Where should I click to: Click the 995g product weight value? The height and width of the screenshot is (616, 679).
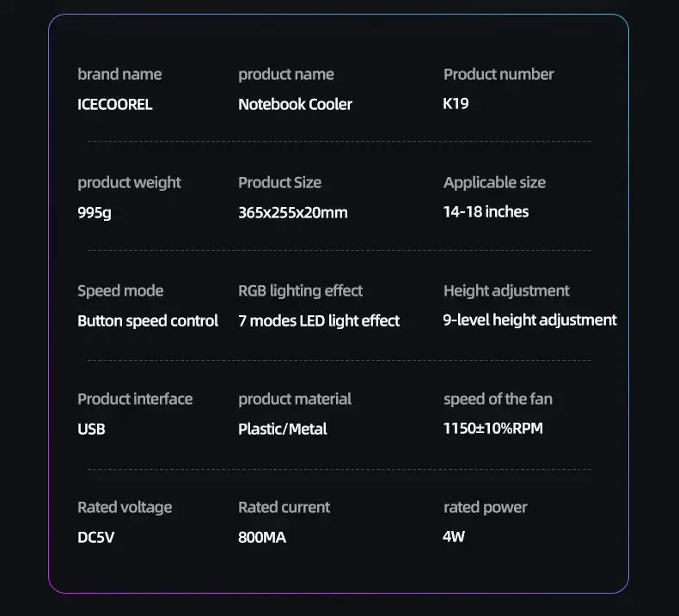tap(95, 213)
